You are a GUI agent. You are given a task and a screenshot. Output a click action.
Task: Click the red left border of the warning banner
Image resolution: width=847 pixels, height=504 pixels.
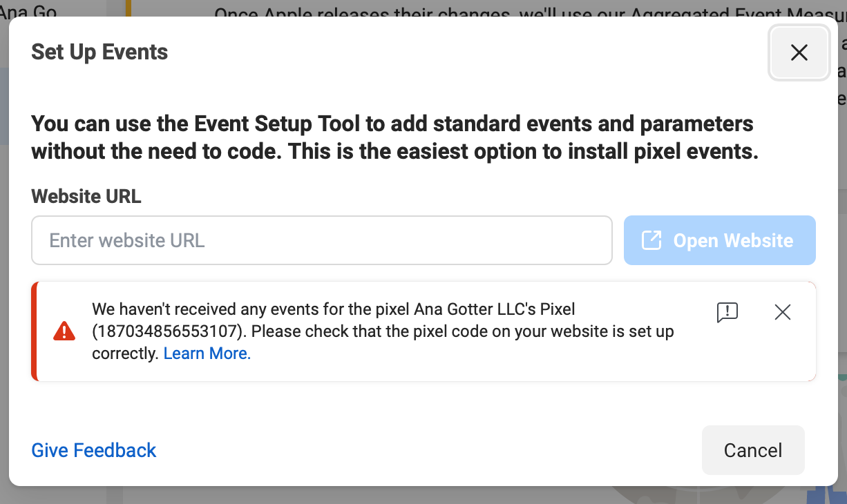point(33,330)
